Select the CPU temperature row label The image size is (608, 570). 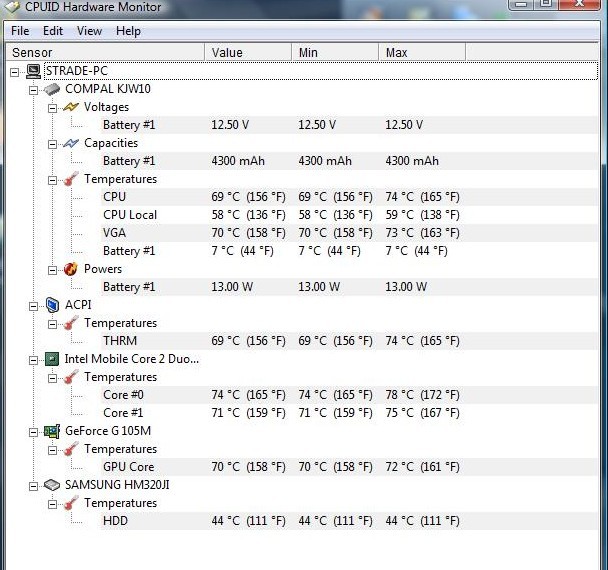pyautogui.click(x=114, y=197)
